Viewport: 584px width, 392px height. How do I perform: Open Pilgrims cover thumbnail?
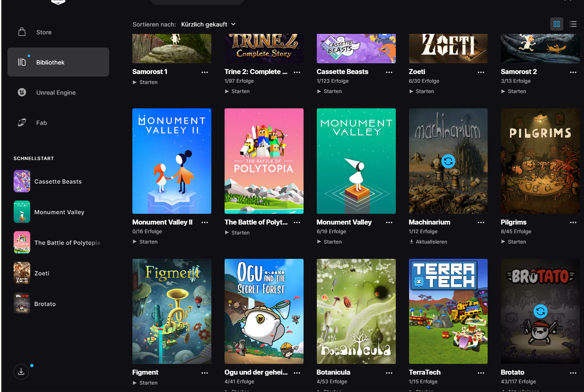point(540,161)
